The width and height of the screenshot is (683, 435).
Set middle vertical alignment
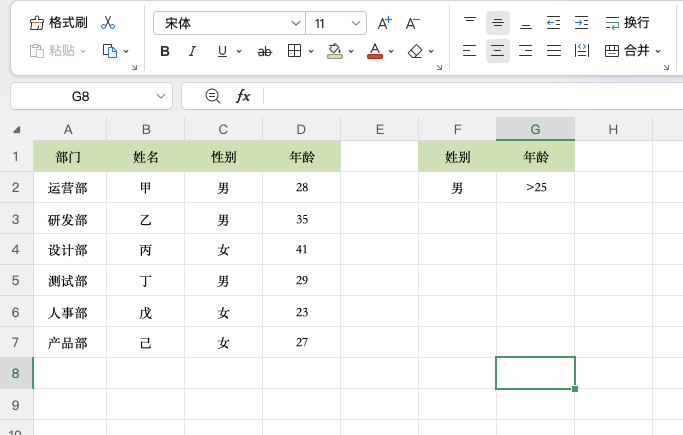[498, 23]
